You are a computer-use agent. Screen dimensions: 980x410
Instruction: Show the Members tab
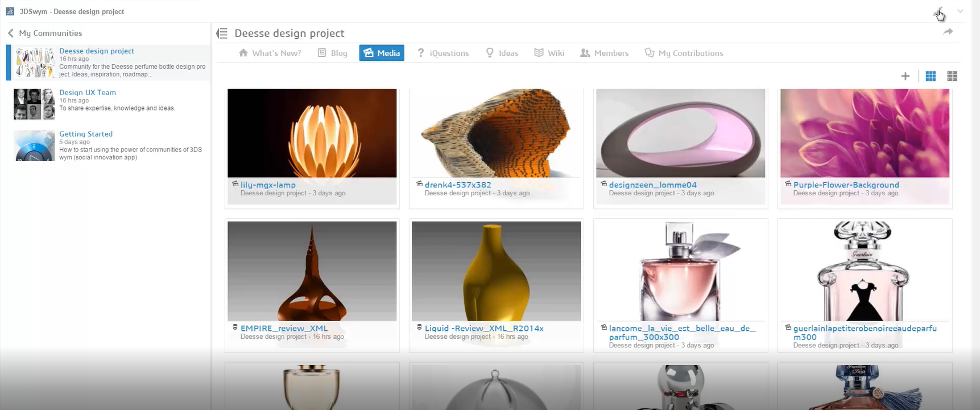[x=604, y=53]
